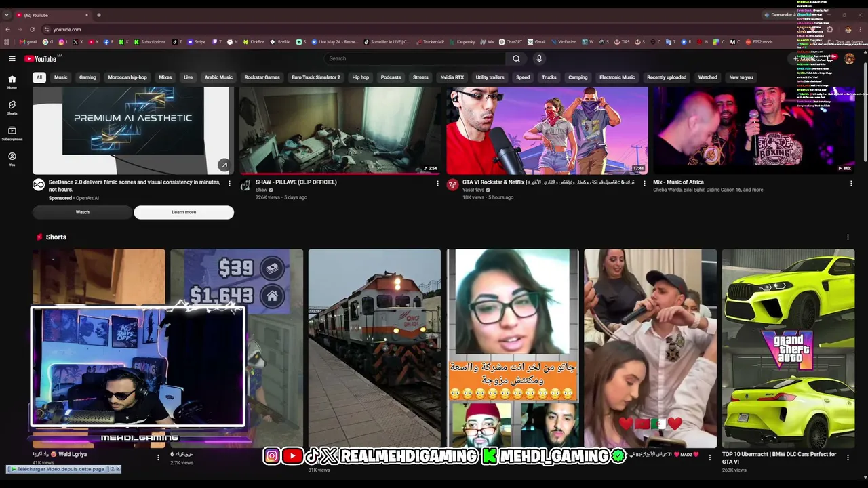Open Subscriptions in the YouTube sidebar

click(x=12, y=133)
